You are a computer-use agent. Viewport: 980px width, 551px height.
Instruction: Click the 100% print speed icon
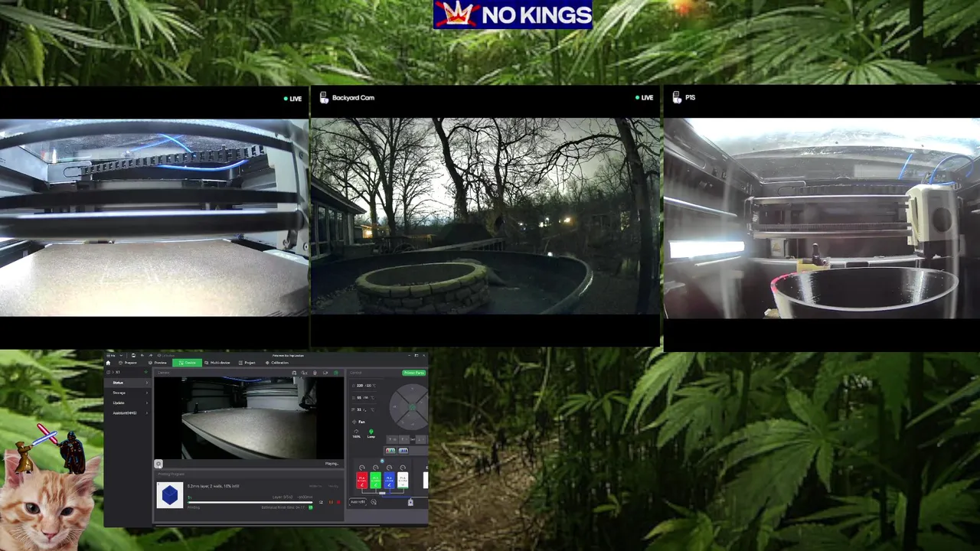(x=356, y=432)
